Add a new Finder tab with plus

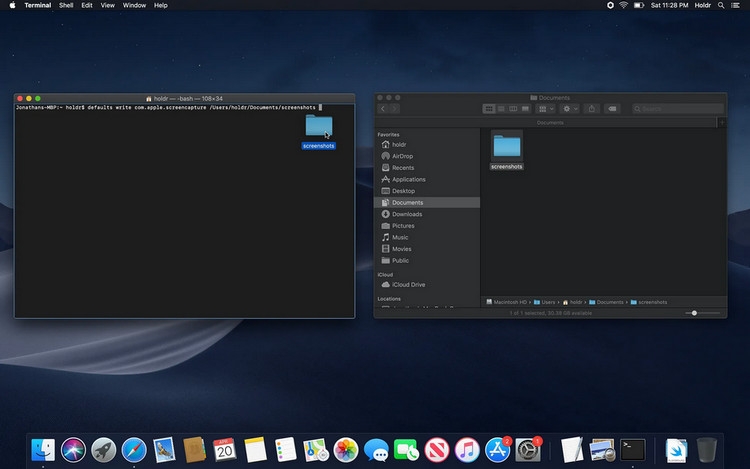[722, 123]
